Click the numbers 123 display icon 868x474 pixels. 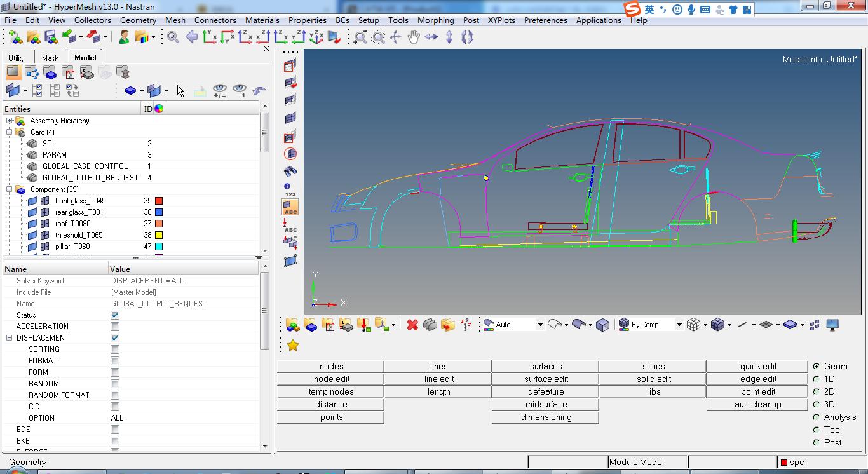click(290, 189)
